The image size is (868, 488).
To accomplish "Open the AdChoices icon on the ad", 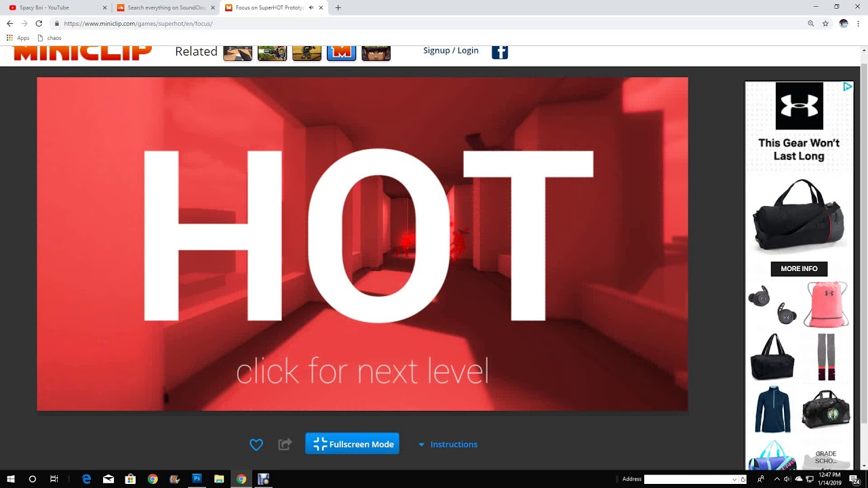I will (847, 87).
